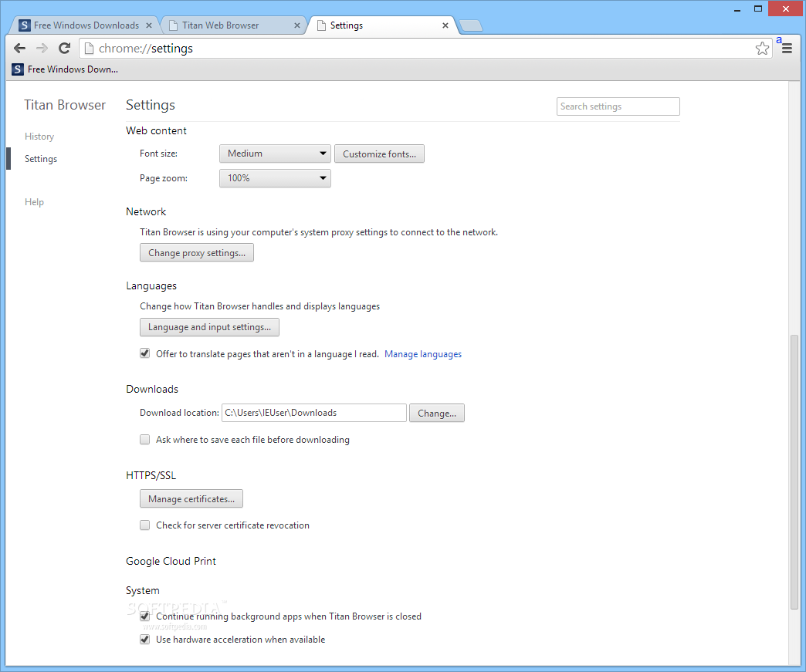806x672 pixels.
Task: Enable Ask where to save each file
Action: click(x=145, y=439)
